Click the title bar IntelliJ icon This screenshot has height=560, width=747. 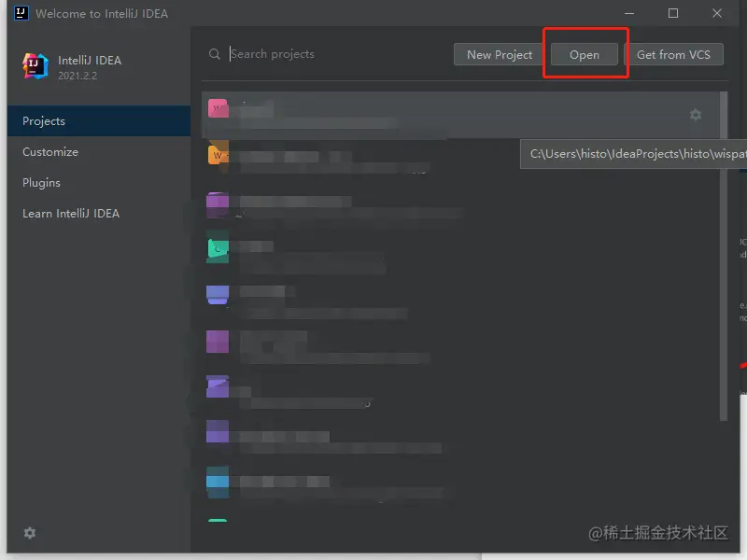(21, 13)
